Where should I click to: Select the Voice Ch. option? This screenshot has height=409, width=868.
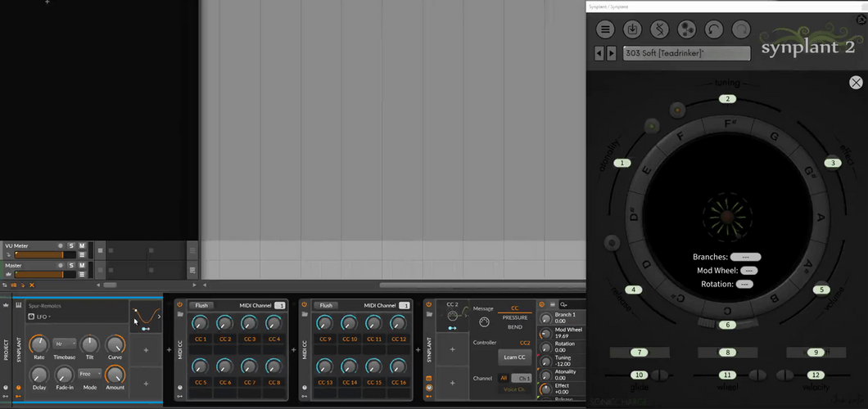tap(515, 389)
